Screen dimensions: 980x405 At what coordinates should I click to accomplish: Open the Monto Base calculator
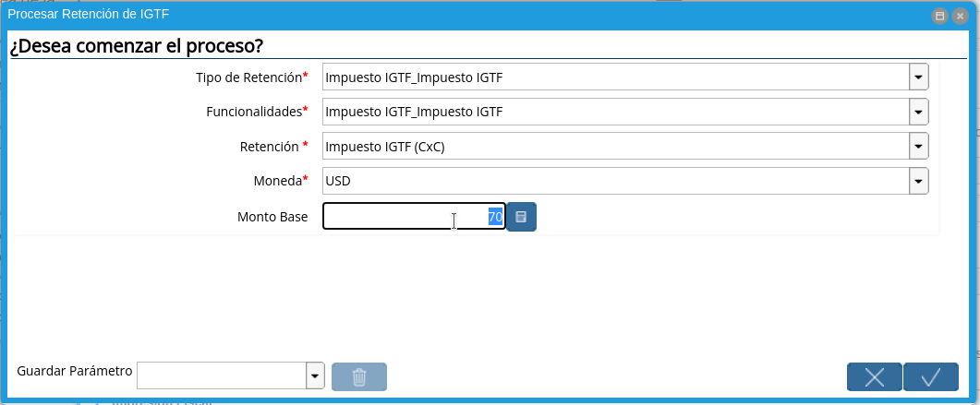coord(521,217)
